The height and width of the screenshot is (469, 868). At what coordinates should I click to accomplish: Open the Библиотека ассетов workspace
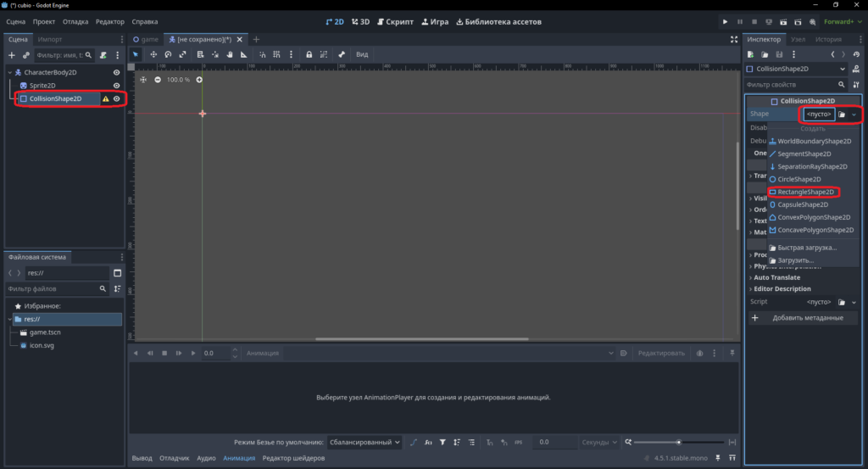click(x=498, y=21)
